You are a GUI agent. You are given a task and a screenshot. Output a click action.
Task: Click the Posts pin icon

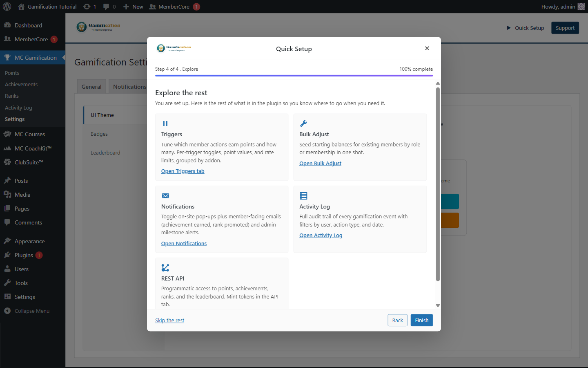(x=7, y=181)
